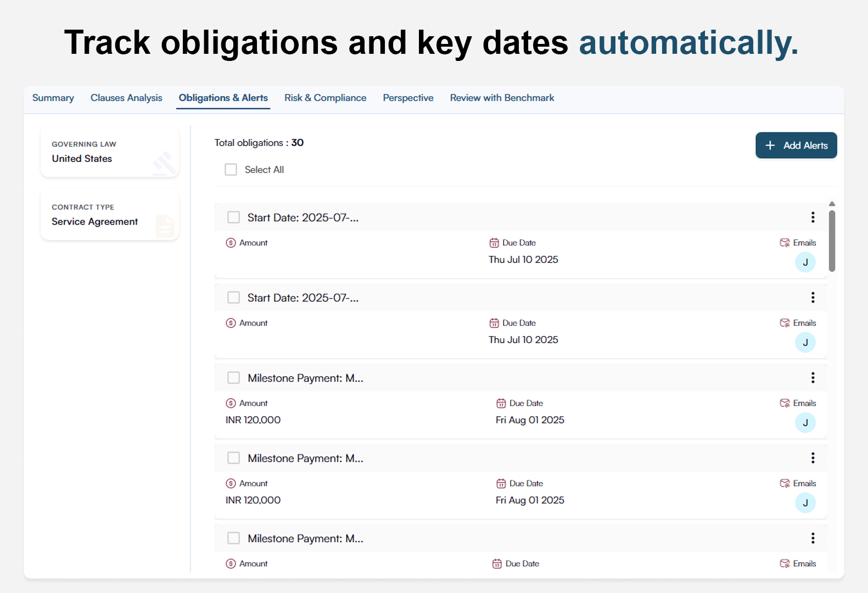Click plus icon on Add Alerts button
The width and height of the screenshot is (868, 593).
click(770, 146)
